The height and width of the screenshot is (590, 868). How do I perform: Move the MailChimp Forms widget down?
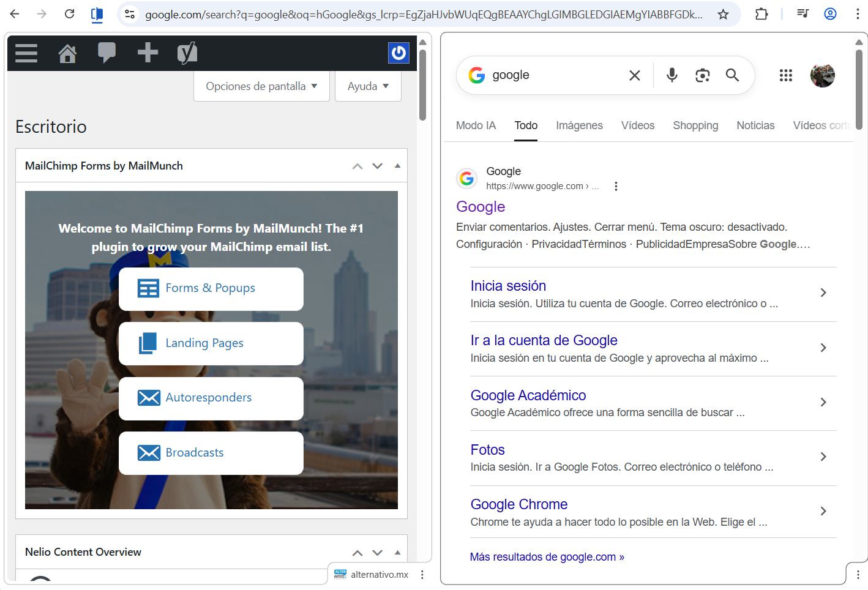pyautogui.click(x=378, y=166)
